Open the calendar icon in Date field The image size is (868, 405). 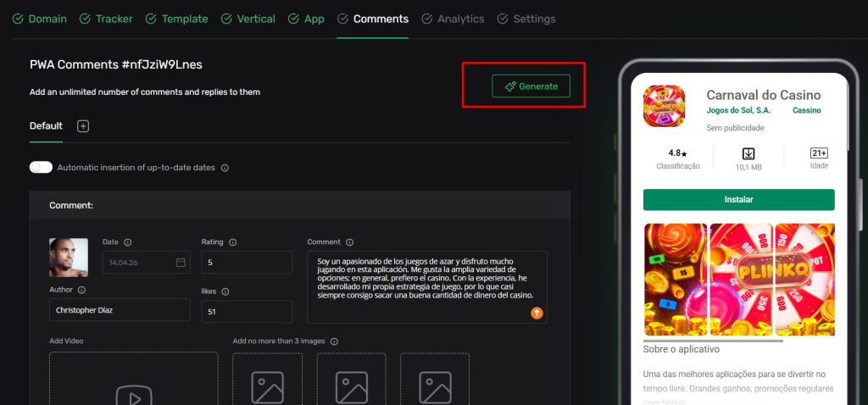181,263
